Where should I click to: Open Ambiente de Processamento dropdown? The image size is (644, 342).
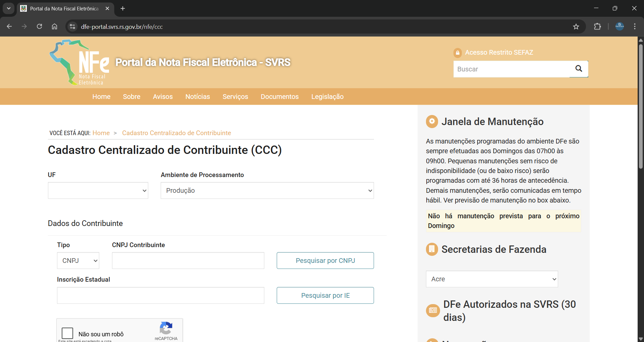[x=267, y=190]
